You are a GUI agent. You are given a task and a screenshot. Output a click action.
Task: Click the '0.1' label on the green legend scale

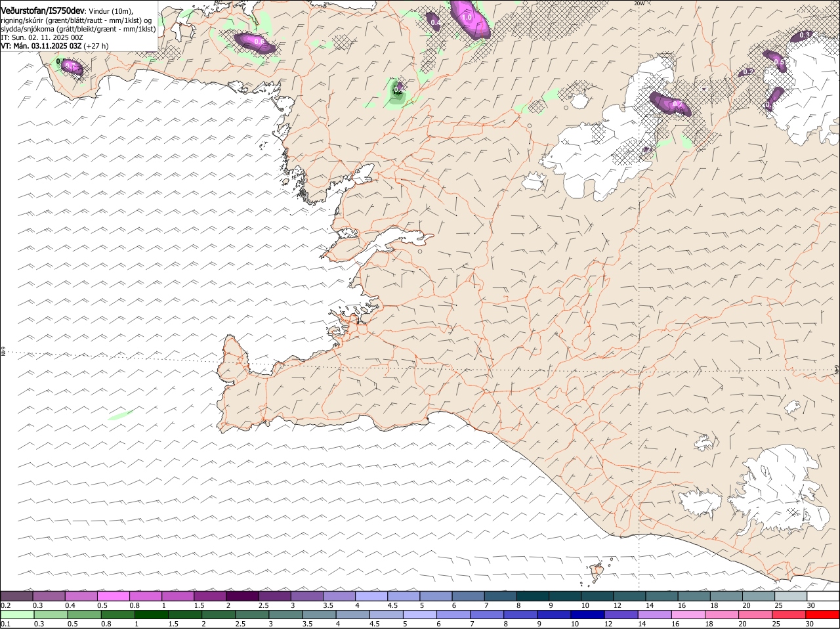pyautogui.click(x=5, y=624)
